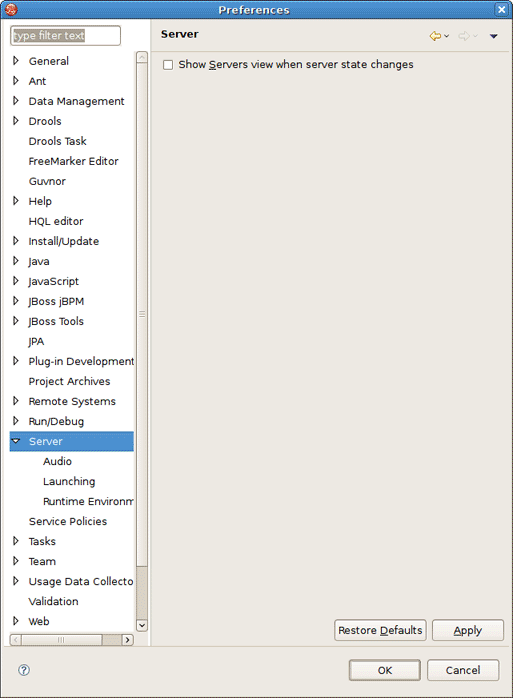513x698 pixels.
Task: Focus the type filter text field
Action: pos(65,36)
